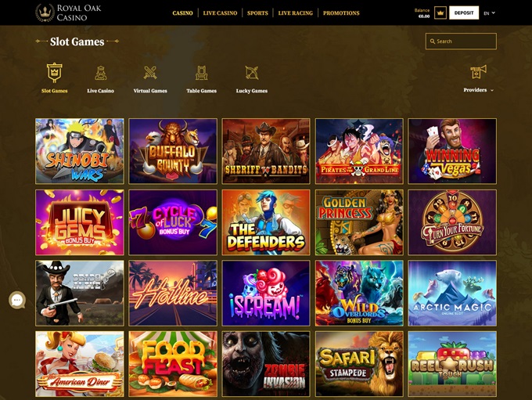The height and width of the screenshot is (400, 532).
Task: Open the Arctic Magic game thumbnail
Action: click(452, 293)
